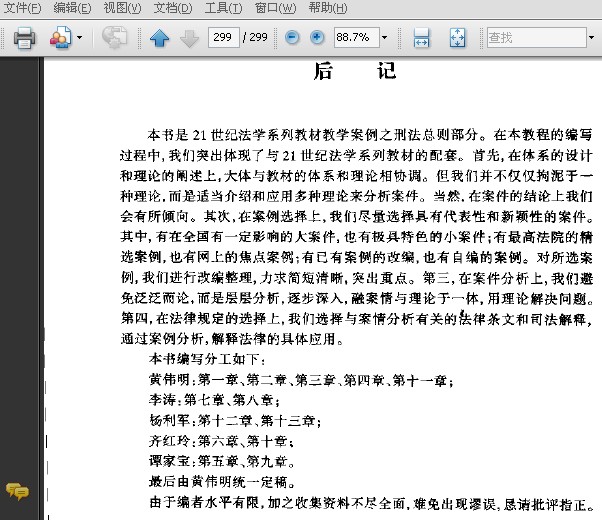Screen dimensions: 602x520
Task: Click the 查找 search field
Action: 536,37
